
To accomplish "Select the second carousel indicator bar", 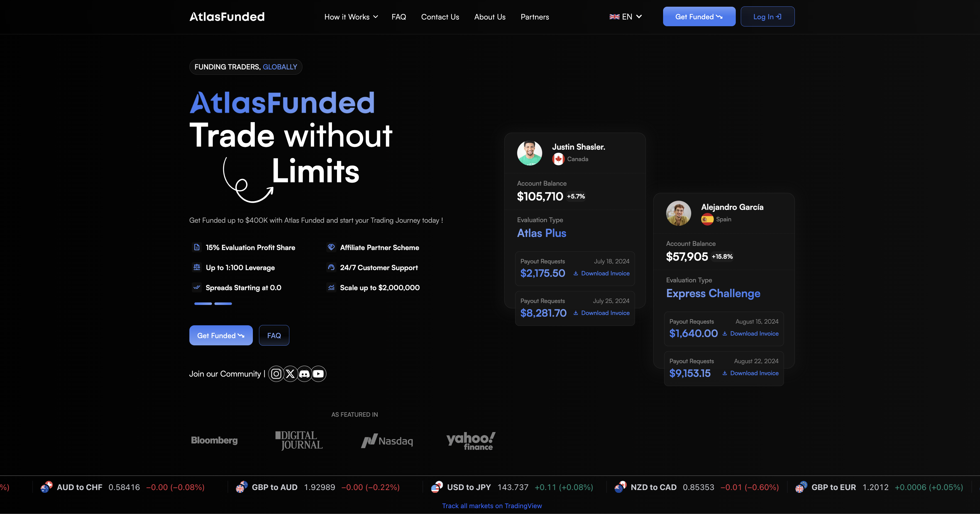I will pos(223,304).
